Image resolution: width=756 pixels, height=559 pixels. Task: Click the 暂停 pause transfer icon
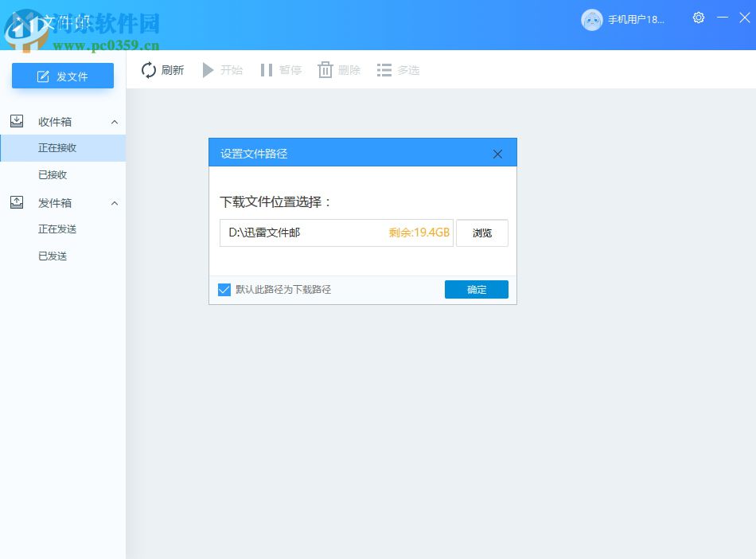[265, 70]
